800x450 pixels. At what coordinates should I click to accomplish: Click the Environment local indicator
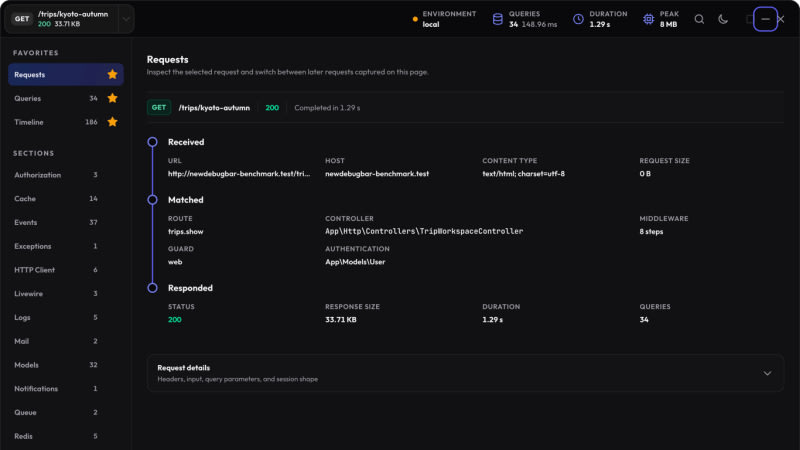click(444, 19)
